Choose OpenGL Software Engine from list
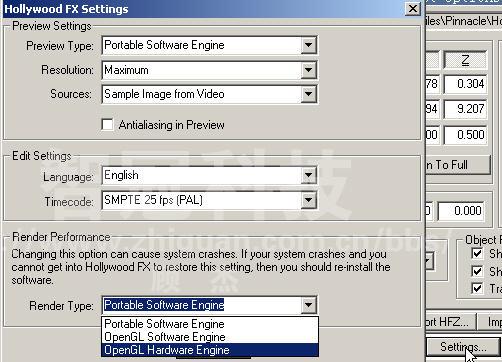The height and width of the screenshot is (362, 502). (x=210, y=337)
